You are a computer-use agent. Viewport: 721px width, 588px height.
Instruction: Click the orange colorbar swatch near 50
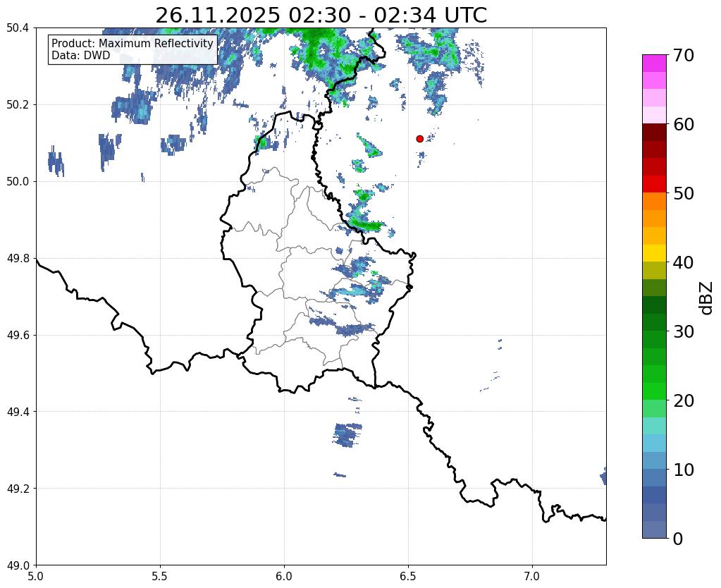tap(654, 202)
